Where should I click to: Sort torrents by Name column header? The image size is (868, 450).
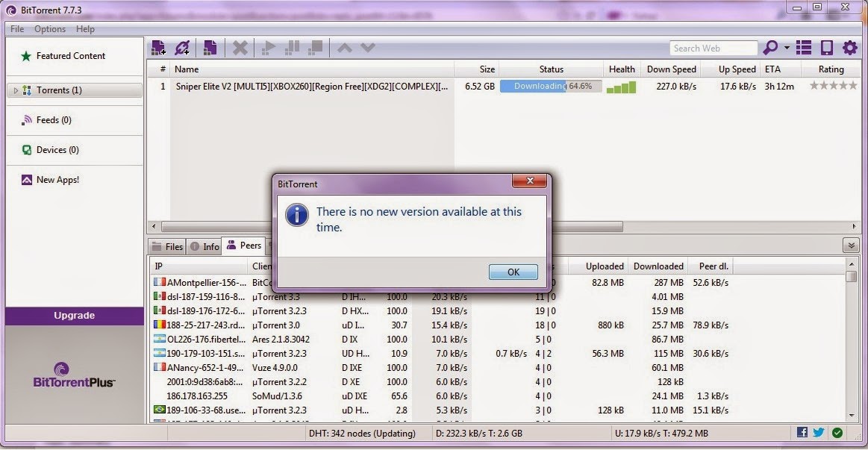[312, 69]
